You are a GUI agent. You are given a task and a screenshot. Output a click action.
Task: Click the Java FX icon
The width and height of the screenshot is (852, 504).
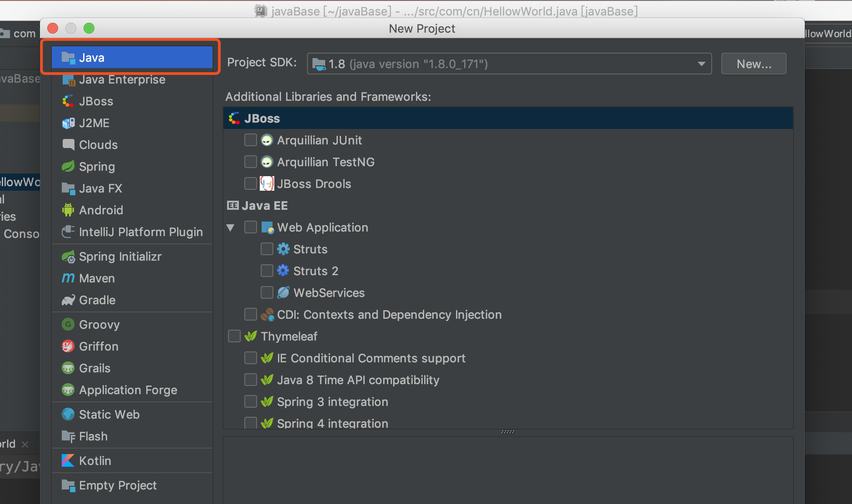(68, 188)
